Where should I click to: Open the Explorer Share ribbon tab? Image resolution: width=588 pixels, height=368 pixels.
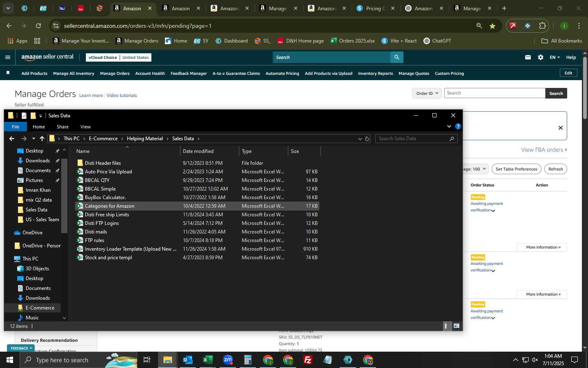[x=62, y=127]
